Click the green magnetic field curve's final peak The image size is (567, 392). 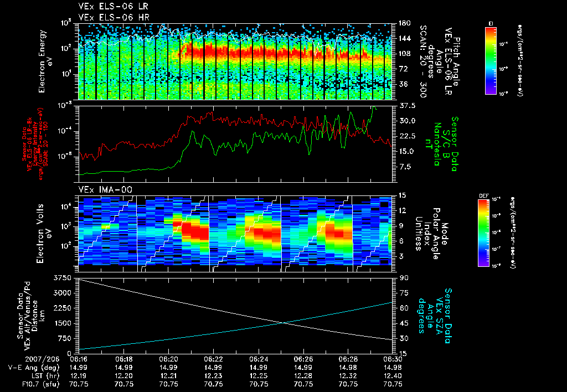tap(373, 107)
